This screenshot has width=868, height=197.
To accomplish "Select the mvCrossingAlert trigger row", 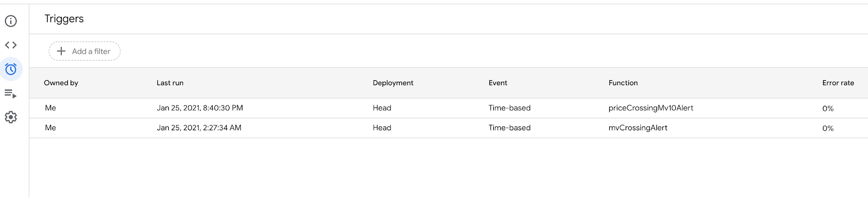I will 449,128.
